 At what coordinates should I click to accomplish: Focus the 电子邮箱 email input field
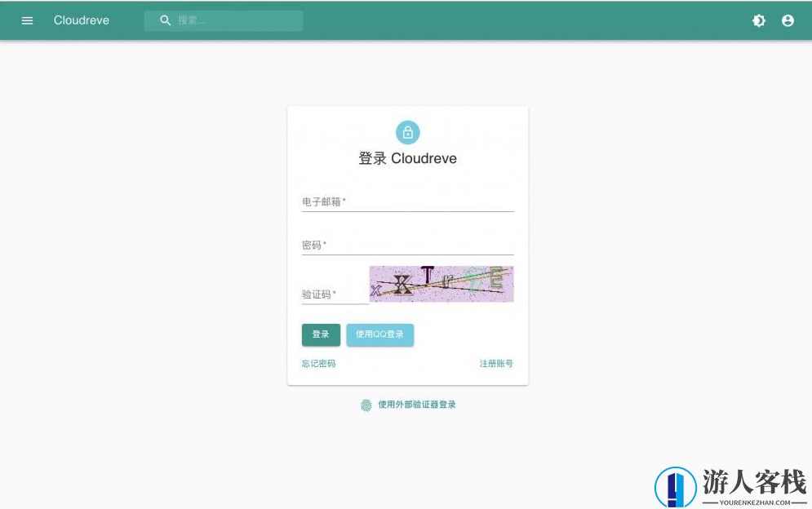tap(407, 201)
